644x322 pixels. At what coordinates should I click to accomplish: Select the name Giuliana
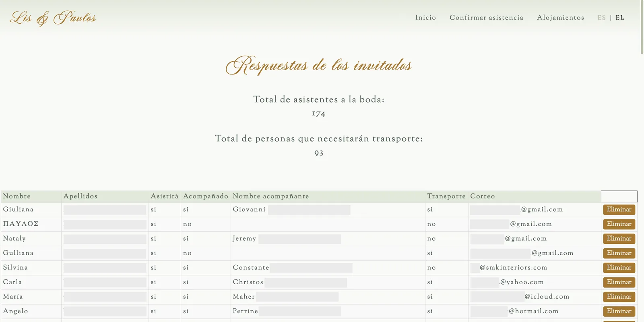(x=18, y=209)
